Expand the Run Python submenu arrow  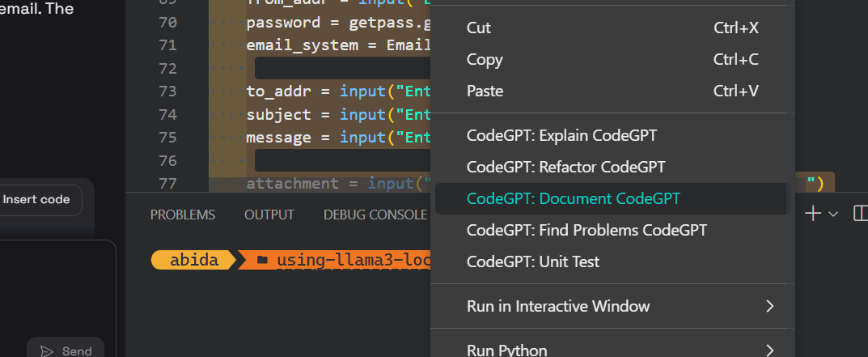769,350
